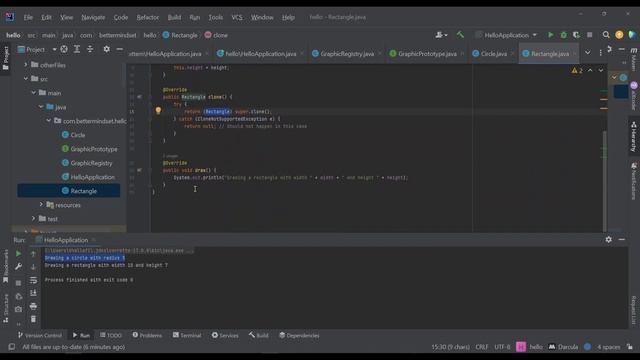Start debugging with the bug icon
Screen dimensions: 640x360
(564, 35)
